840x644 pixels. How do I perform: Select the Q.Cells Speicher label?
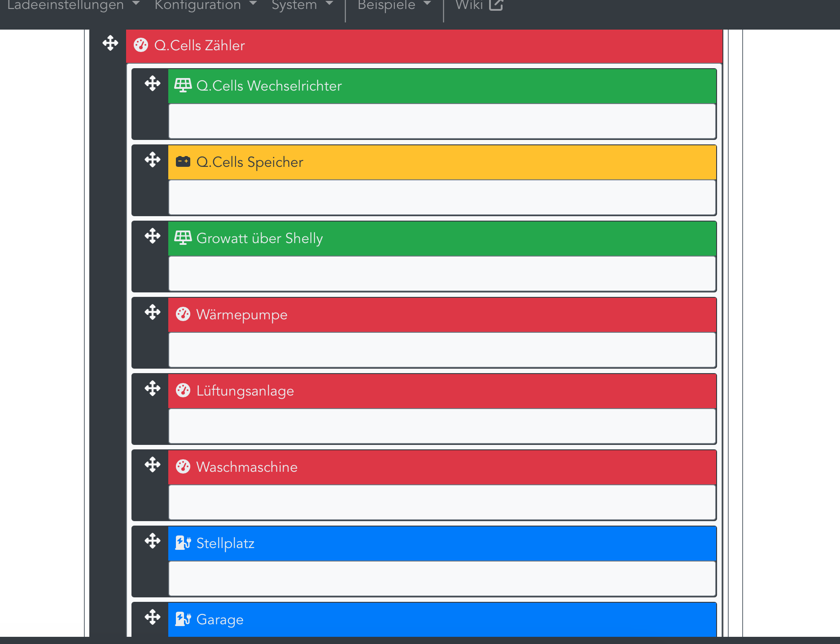click(x=250, y=162)
